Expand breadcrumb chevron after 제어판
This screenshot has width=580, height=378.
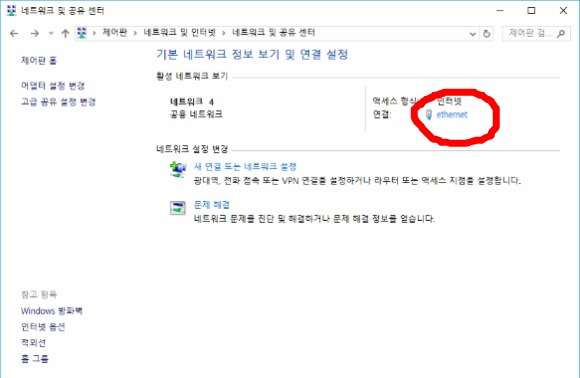point(135,33)
